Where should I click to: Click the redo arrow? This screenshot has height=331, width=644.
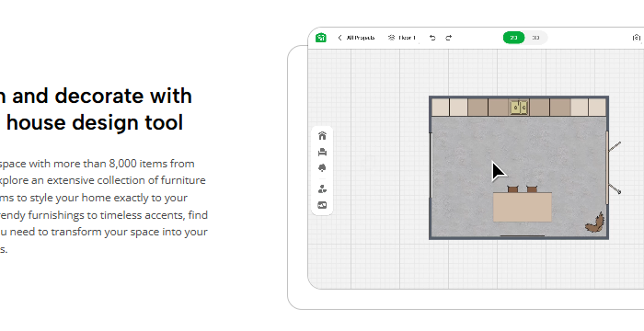click(x=449, y=38)
